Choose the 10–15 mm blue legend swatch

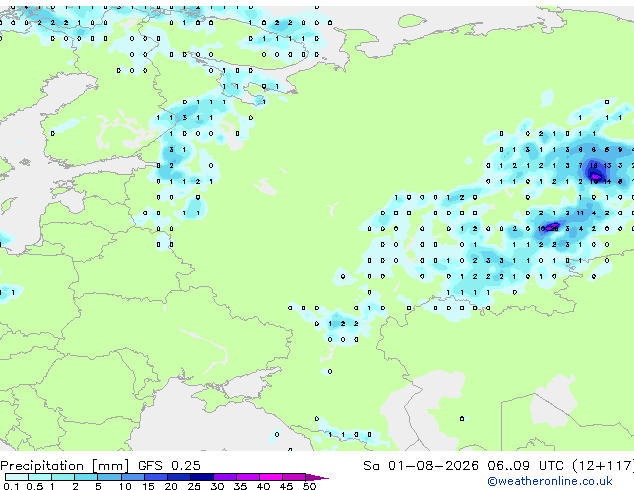point(132,477)
